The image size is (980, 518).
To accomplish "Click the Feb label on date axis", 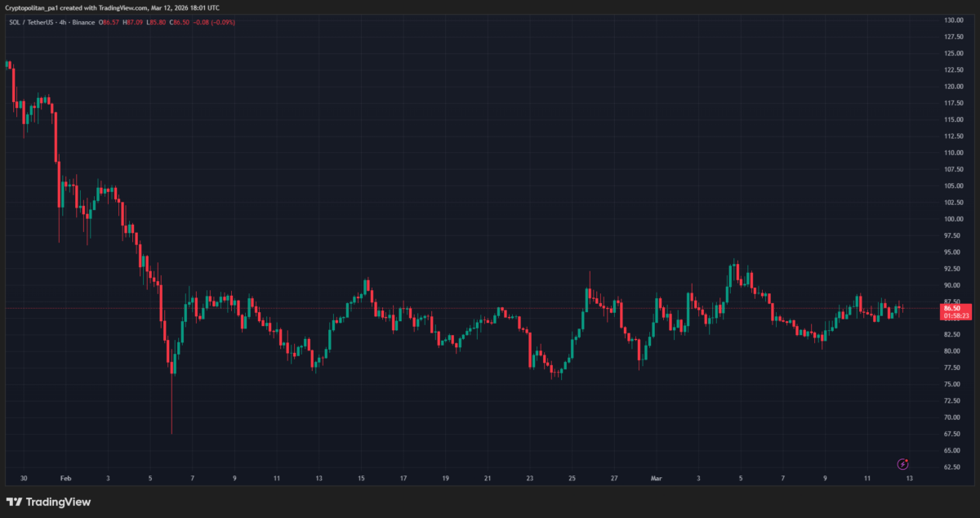I will (x=66, y=479).
